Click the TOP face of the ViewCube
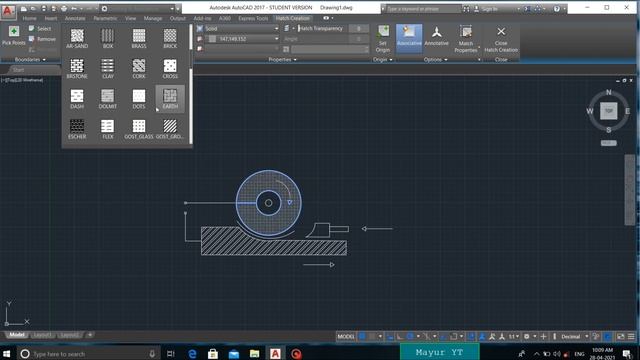 pos(609,111)
